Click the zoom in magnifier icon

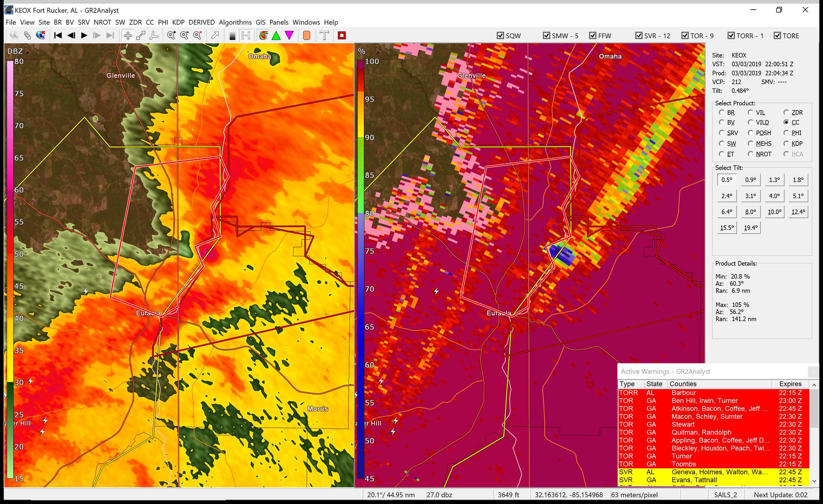tap(171, 36)
